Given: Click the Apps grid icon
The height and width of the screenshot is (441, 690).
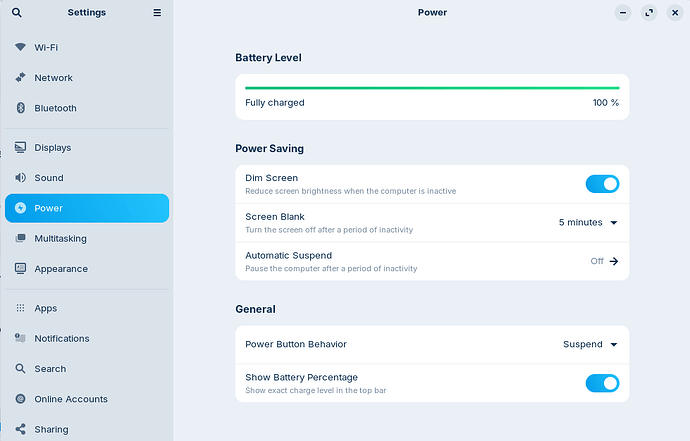Looking at the screenshot, I should 20,309.
